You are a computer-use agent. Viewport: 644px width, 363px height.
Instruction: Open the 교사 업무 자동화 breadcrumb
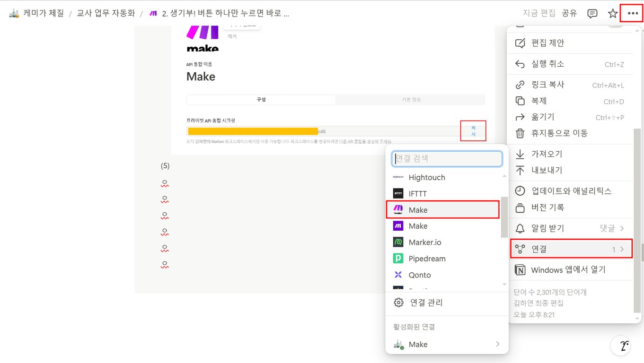(x=106, y=13)
